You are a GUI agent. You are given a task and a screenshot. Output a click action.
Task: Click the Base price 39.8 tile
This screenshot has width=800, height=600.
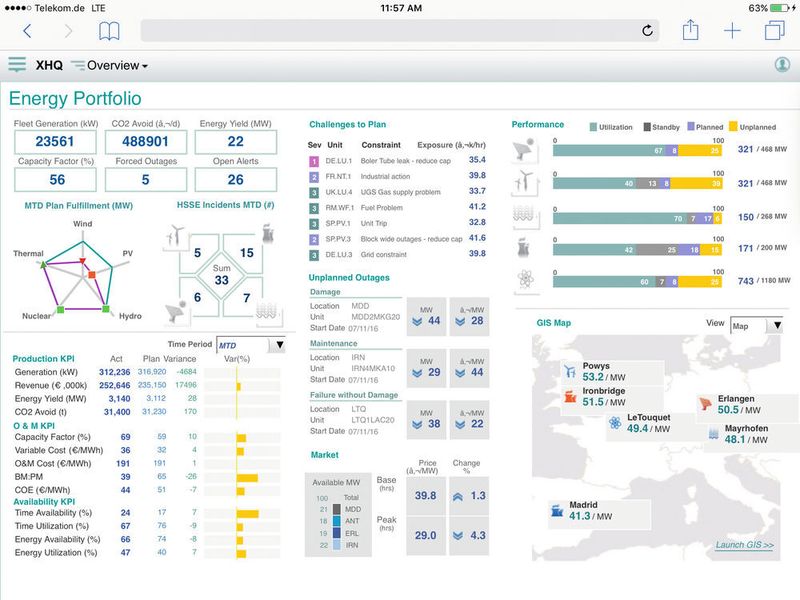click(x=426, y=496)
